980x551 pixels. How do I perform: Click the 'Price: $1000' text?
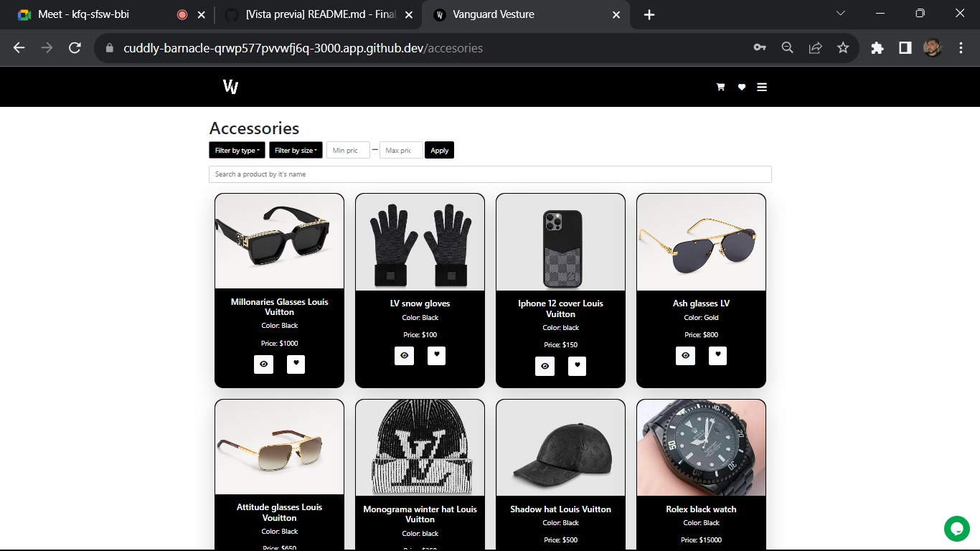(279, 344)
